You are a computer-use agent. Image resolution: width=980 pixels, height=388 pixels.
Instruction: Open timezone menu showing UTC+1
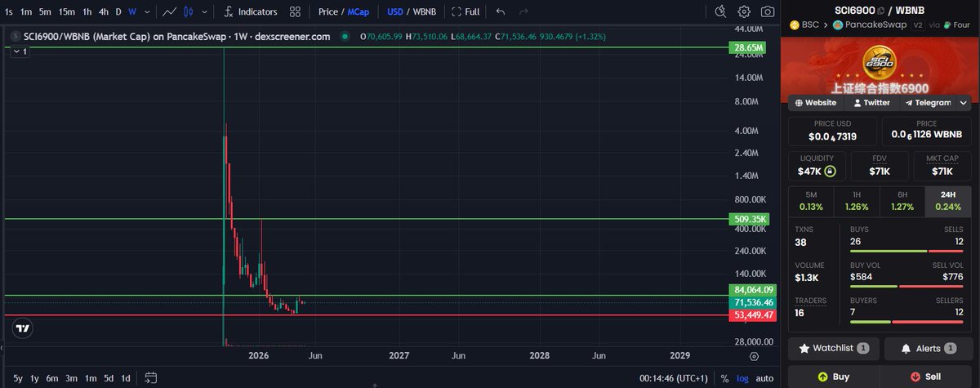675,378
